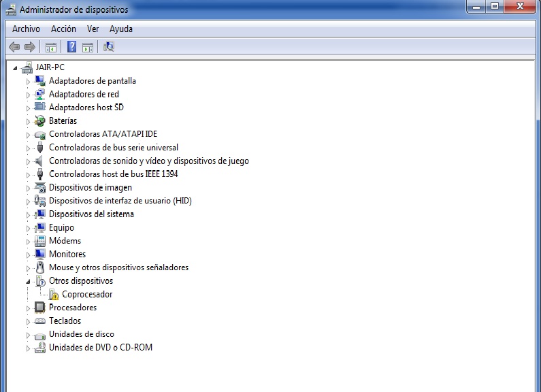Click the Forward arrow toolbar icon
Viewport: 541px width, 392px height.
coord(30,46)
